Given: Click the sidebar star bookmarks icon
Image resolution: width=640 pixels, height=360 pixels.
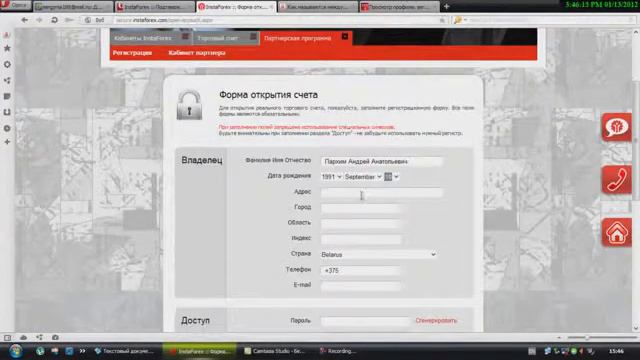Looking at the screenshot, I should [x=7, y=48].
